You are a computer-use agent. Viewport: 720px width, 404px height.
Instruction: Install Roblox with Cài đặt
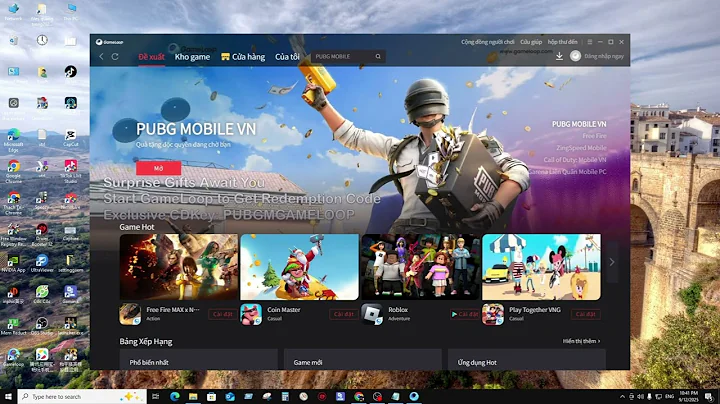point(464,314)
